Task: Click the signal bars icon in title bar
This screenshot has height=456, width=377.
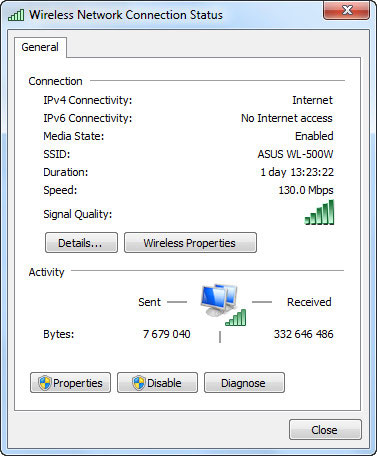Action: [16, 15]
